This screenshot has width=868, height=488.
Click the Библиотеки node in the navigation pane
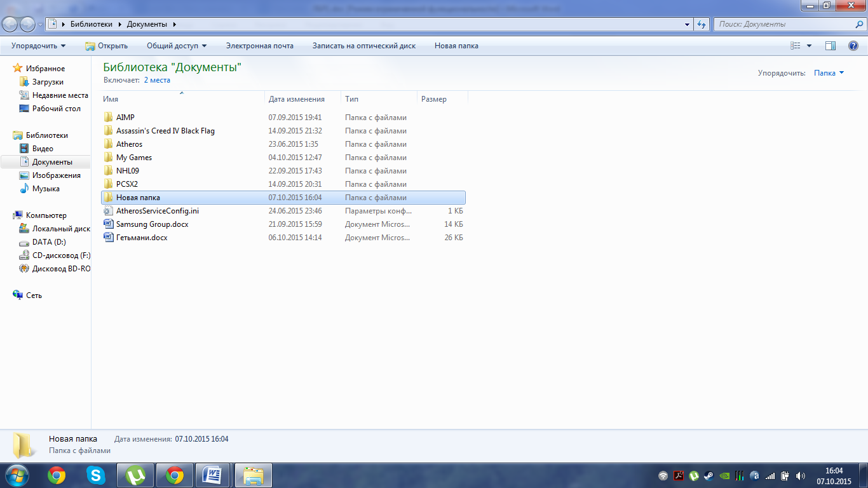(x=46, y=135)
